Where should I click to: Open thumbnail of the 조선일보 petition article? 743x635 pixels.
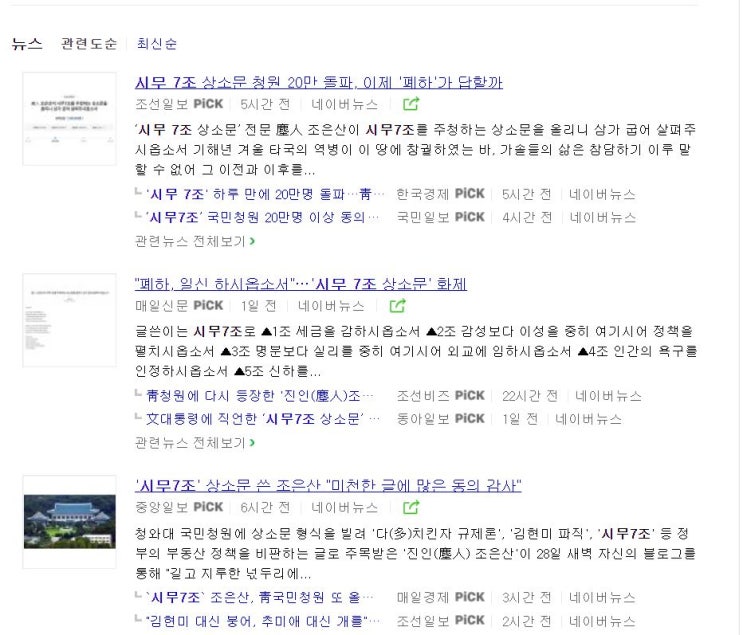point(70,119)
